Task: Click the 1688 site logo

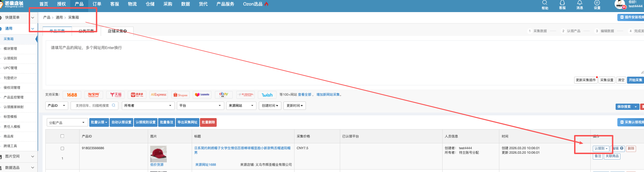Action: (72, 95)
